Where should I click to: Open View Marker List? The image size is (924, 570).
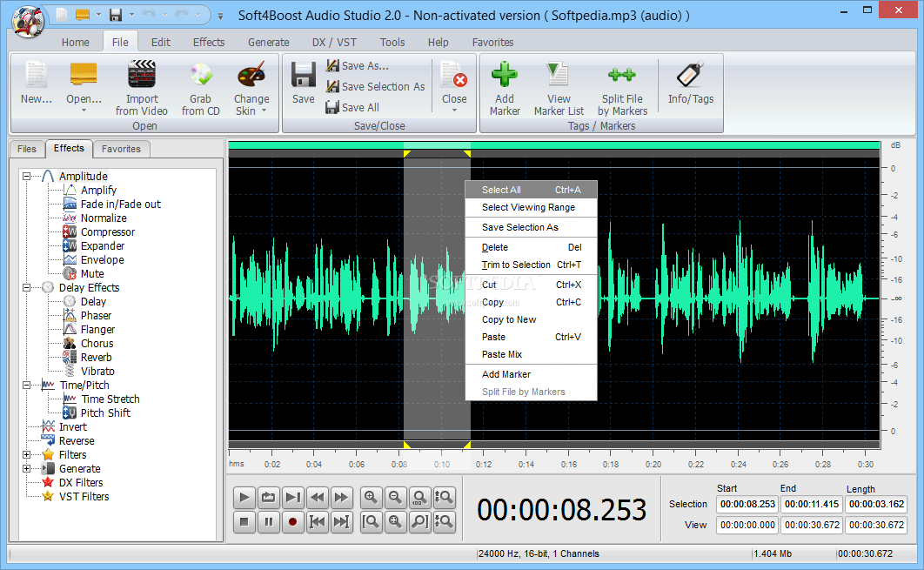558,89
